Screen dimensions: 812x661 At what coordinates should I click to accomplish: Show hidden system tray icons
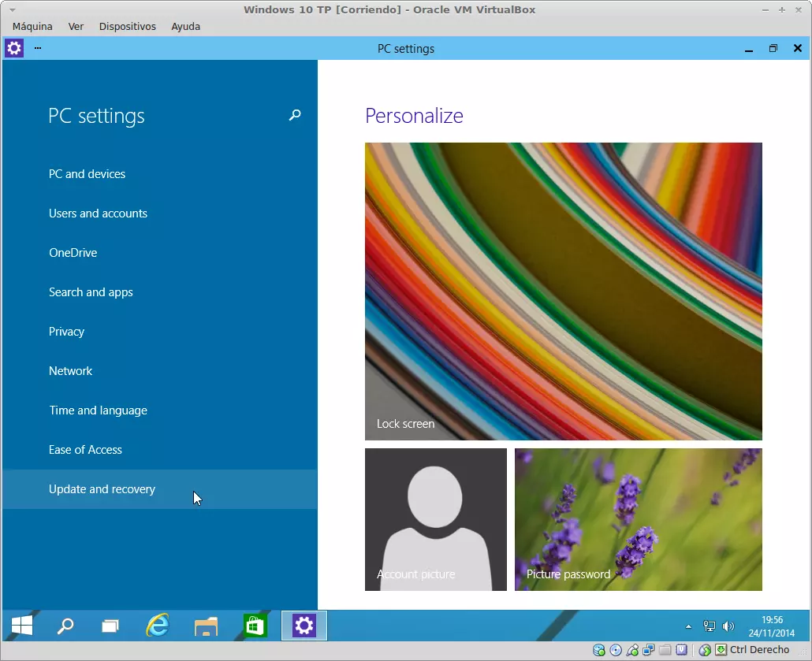click(688, 626)
